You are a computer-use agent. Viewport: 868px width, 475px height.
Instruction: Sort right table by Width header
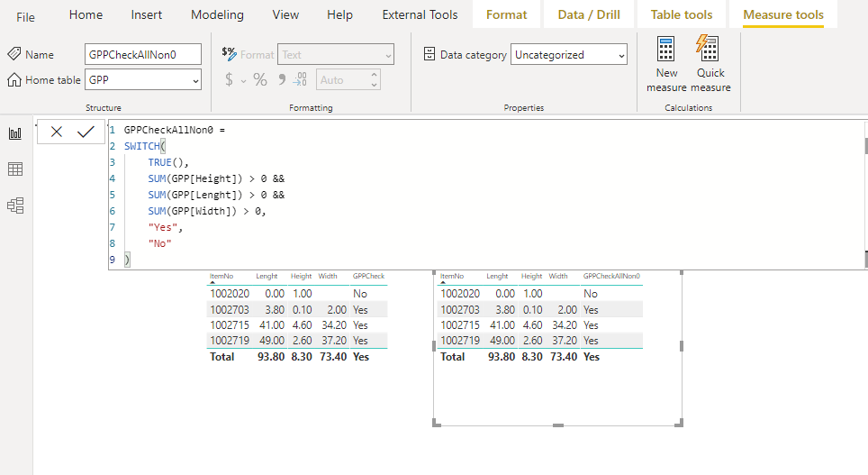558,276
